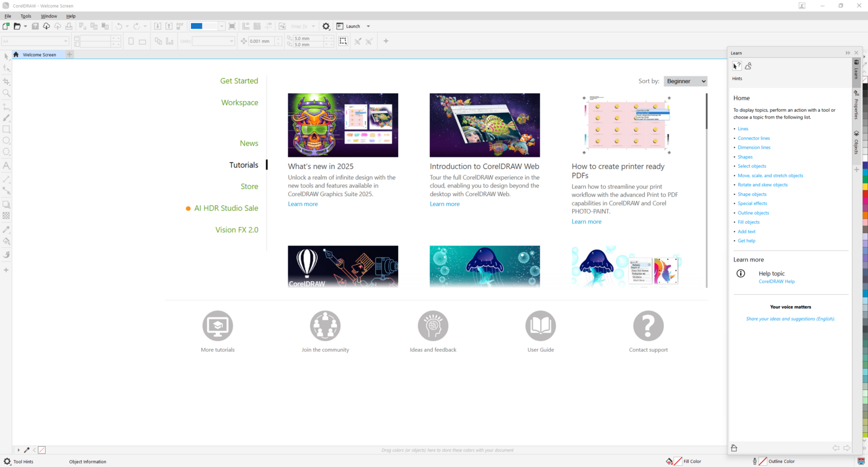
Task: Open the Options gear in toolbar
Action: coord(326,26)
